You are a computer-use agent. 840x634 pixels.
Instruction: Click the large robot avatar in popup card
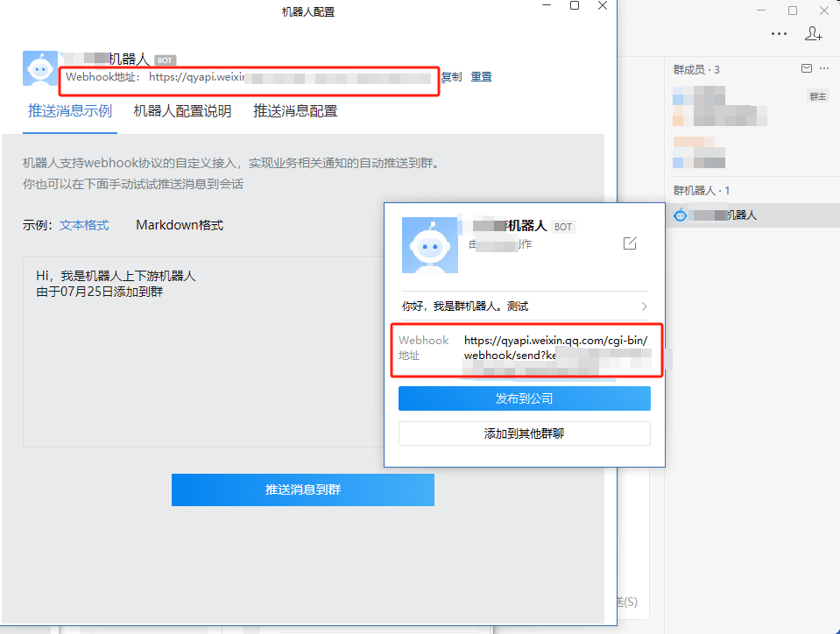pyautogui.click(x=430, y=245)
